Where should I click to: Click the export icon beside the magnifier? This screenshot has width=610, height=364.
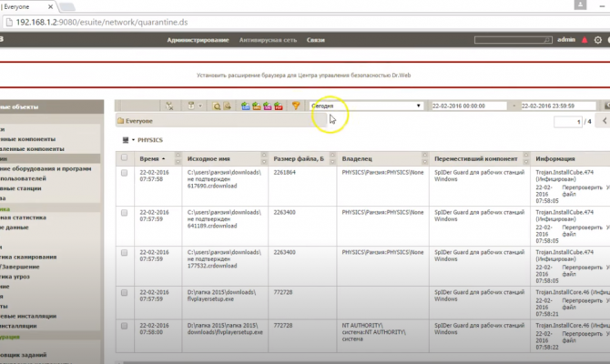(x=228, y=106)
